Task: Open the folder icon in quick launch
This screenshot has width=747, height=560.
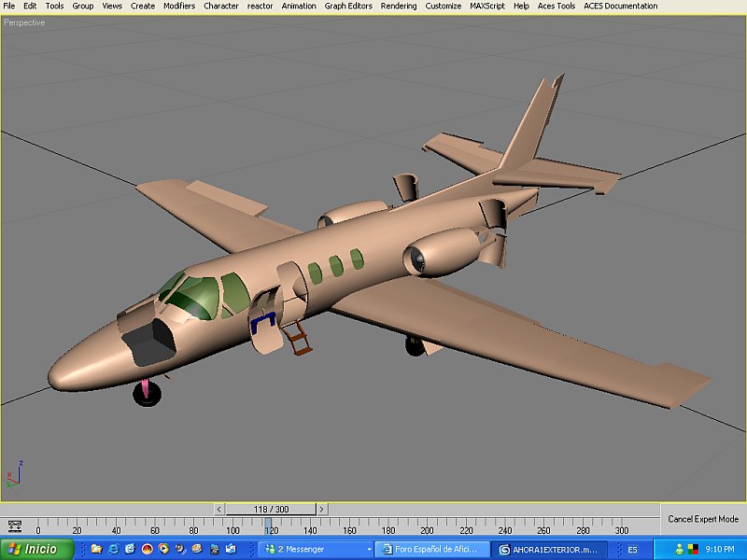Action: (x=96, y=549)
